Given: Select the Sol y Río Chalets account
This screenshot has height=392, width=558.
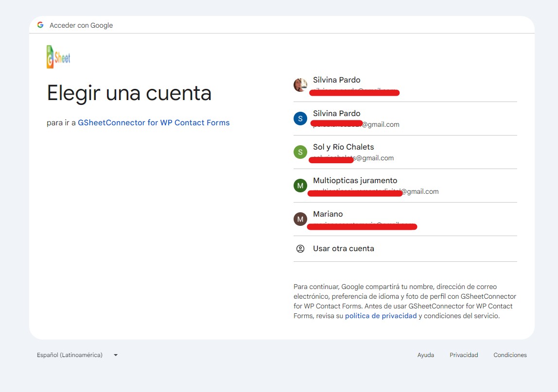Looking at the screenshot, I should [x=405, y=152].
